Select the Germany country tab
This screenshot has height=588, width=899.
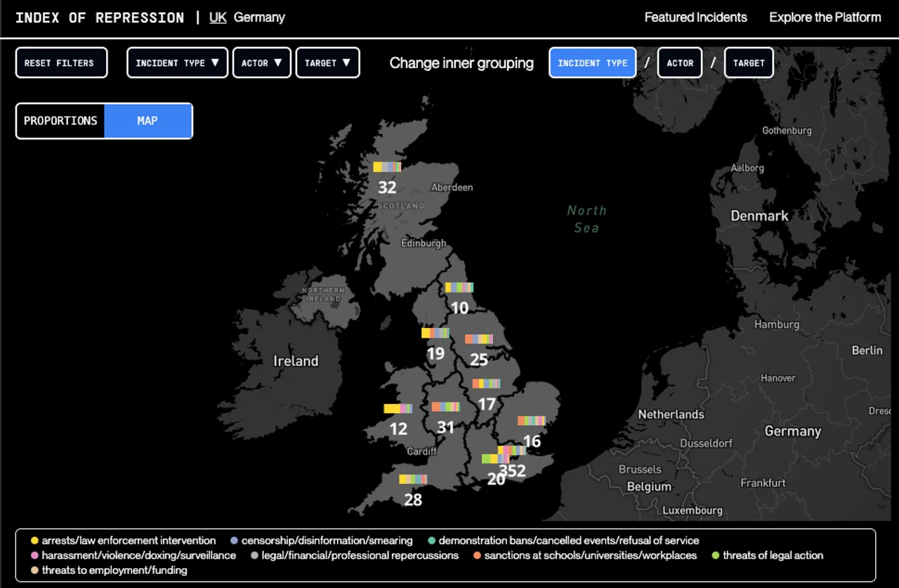(x=259, y=17)
